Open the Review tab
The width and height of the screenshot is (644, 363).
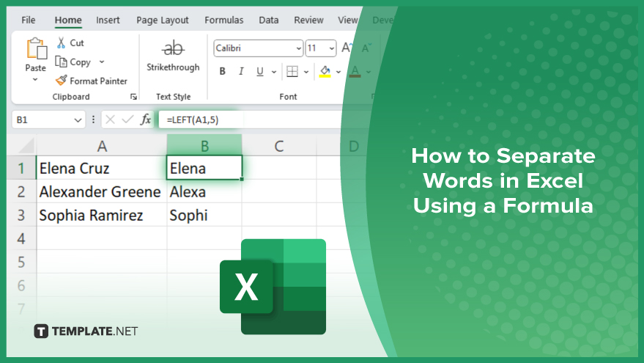click(308, 20)
